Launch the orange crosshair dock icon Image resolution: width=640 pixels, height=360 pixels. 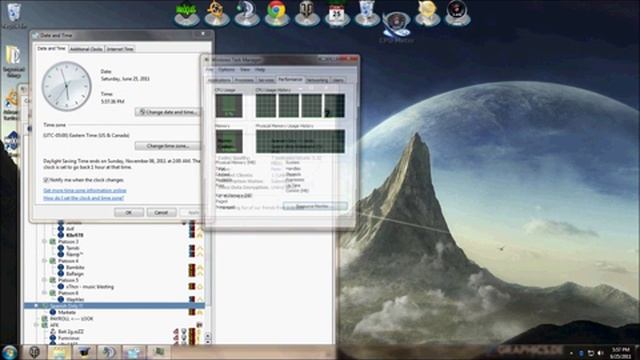click(x=216, y=13)
